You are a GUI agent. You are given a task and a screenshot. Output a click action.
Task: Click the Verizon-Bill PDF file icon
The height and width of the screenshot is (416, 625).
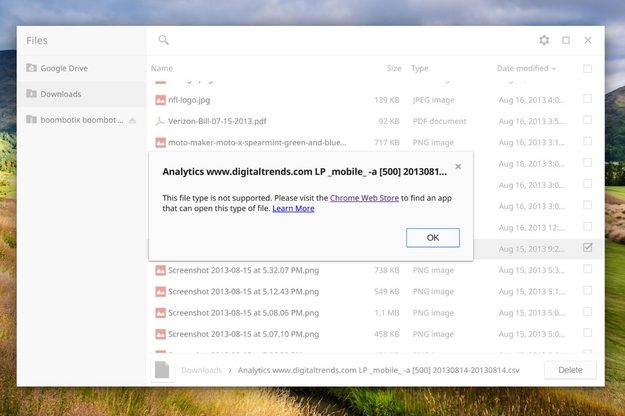point(160,121)
